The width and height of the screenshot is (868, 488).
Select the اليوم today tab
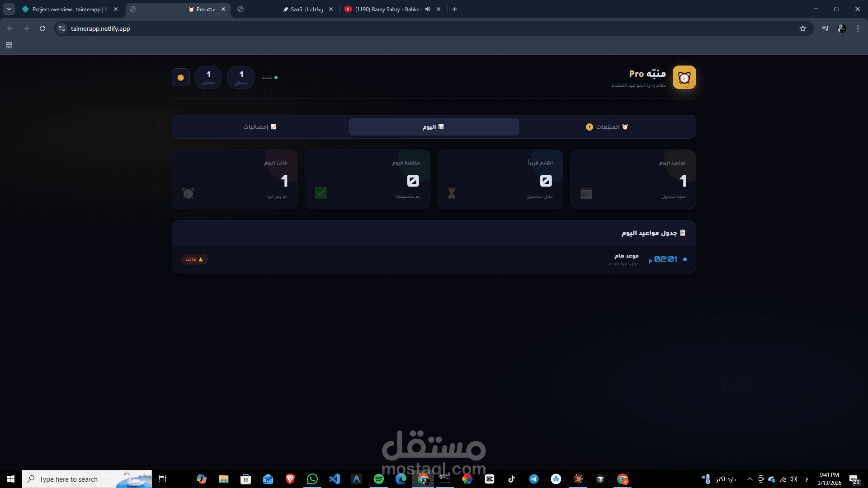point(434,127)
